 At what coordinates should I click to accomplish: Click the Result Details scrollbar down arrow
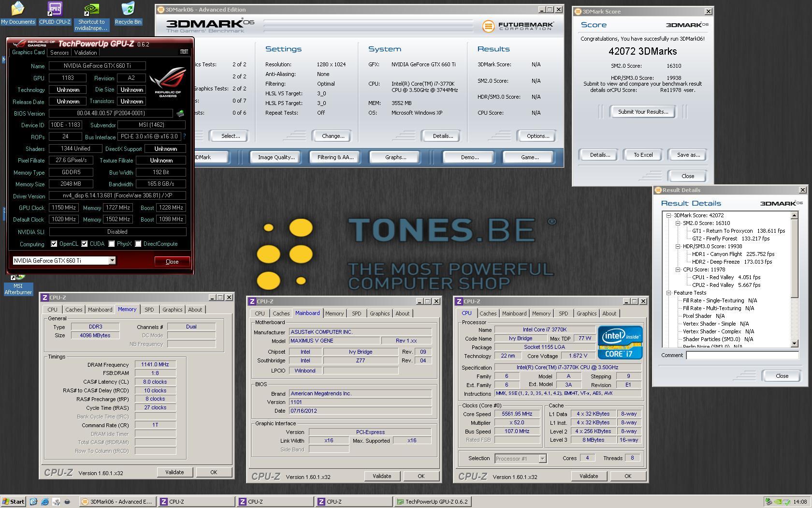click(x=794, y=344)
